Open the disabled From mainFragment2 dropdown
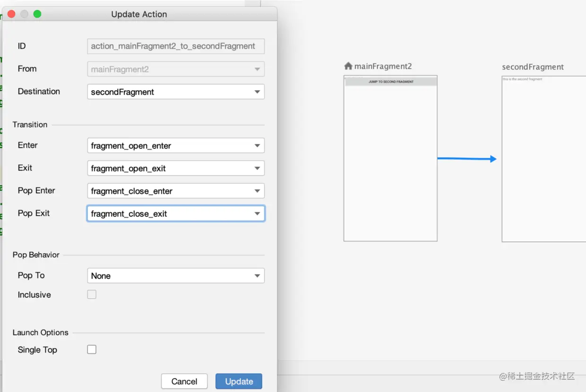586x392 pixels. pyautogui.click(x=176, y=69)
